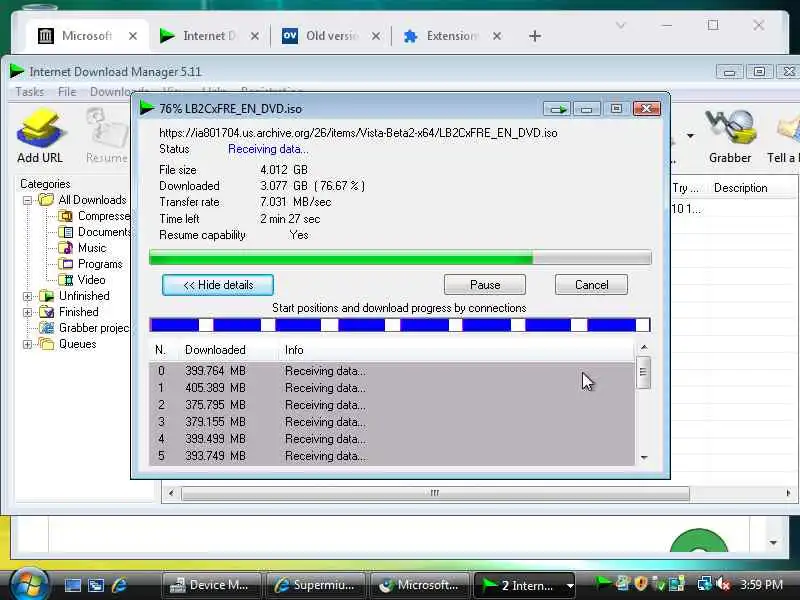Click the connections list scroll up arrow
Image resolution: width=800 pixels, height=600 pixels.
pos(644,347)
